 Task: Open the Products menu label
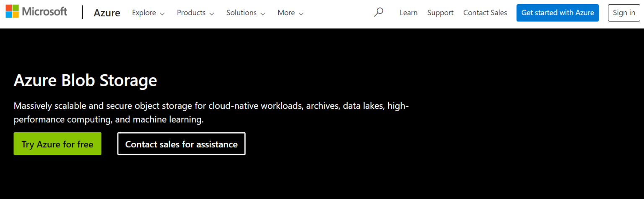191,13
